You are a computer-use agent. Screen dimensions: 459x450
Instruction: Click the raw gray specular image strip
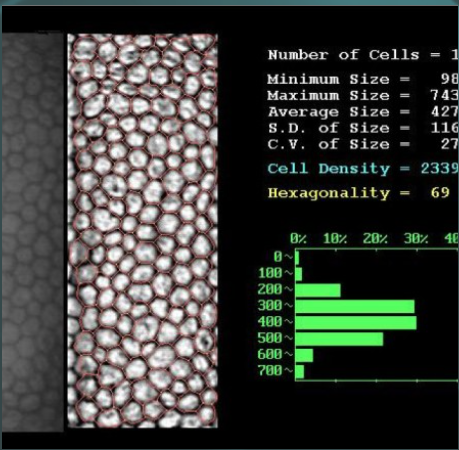tap(32, 232)
